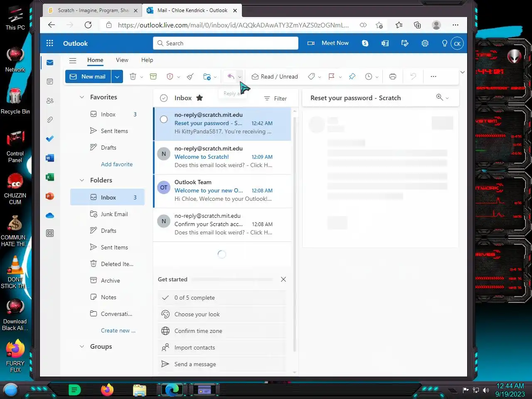Open Skype from the Outlook header
This screenshot has height=399, width=532.
pos(365,43)
